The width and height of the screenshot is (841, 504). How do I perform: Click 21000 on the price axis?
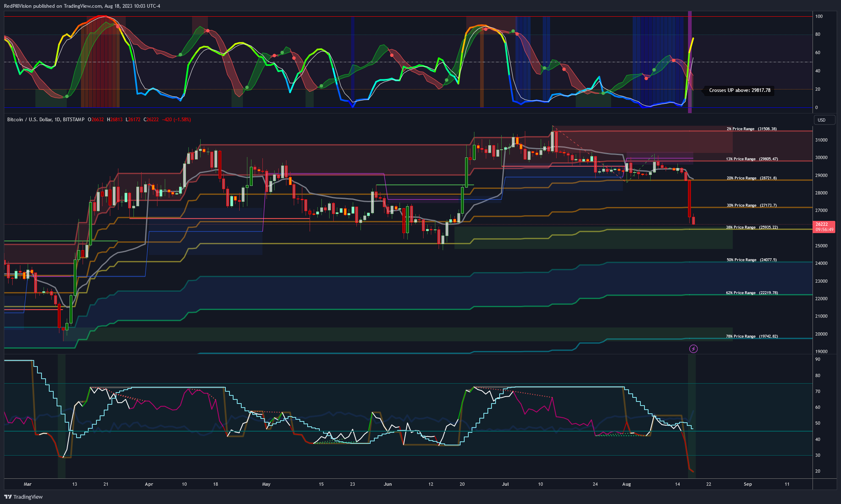[821, 316]
